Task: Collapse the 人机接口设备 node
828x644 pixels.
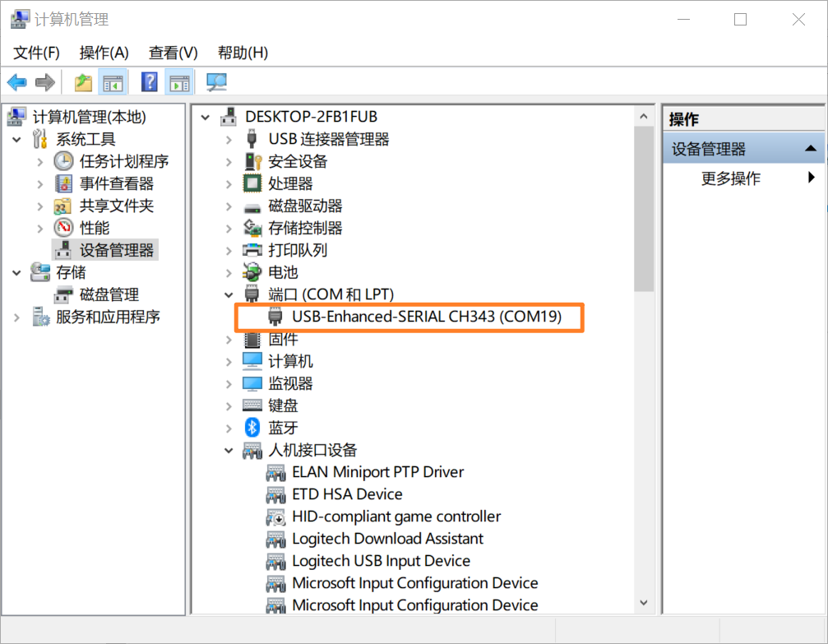Action: point(229,450)
